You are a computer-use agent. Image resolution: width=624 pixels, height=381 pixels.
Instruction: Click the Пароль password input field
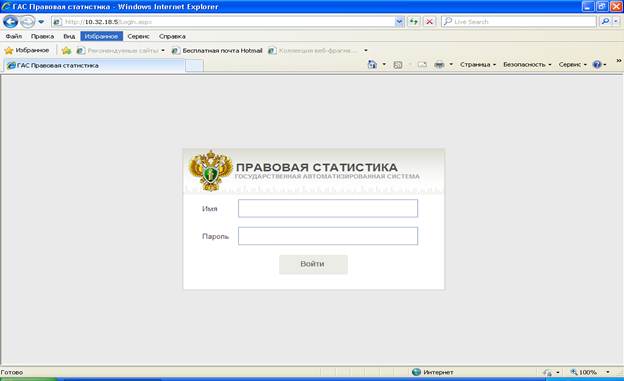click(328, 236)
